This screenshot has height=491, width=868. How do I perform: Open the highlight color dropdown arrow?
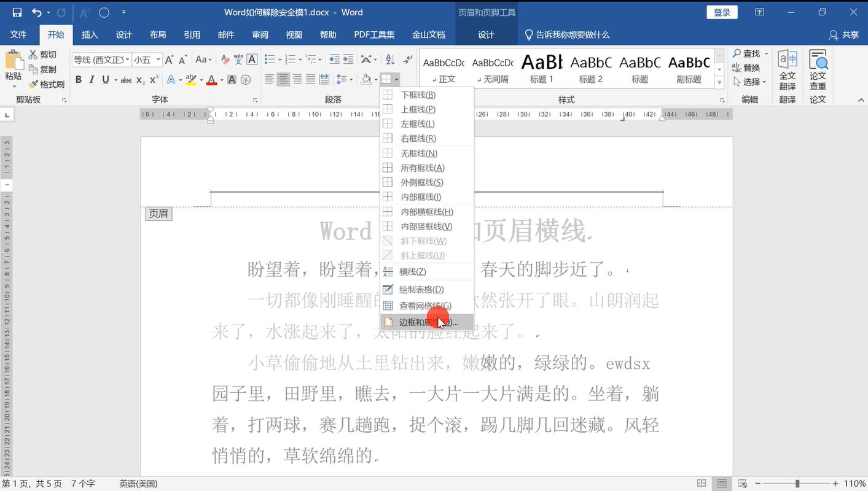click(201, 80)
